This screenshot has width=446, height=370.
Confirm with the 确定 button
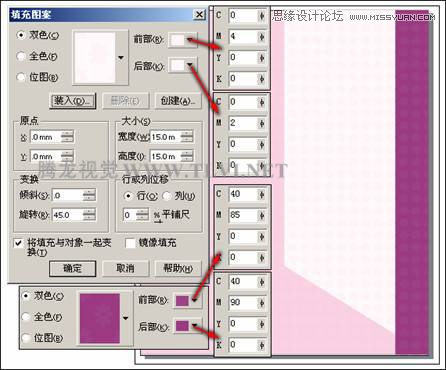[x=72, y=269]
